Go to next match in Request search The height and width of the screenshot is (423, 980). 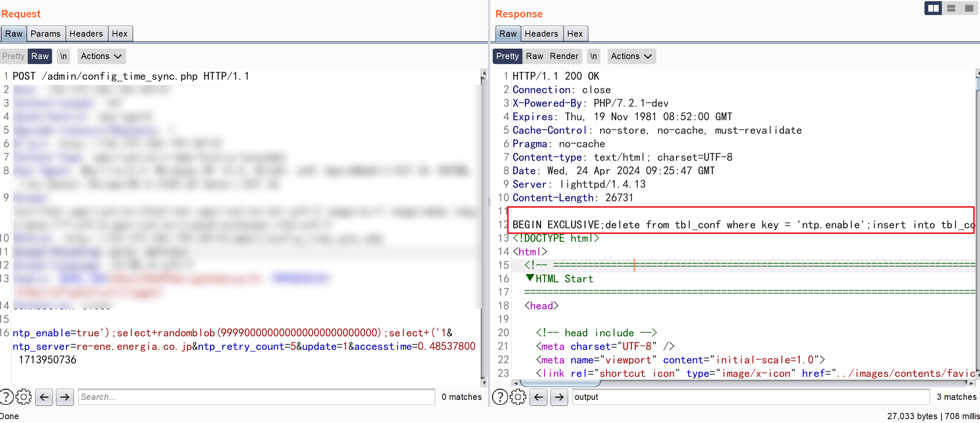(65, 397)
